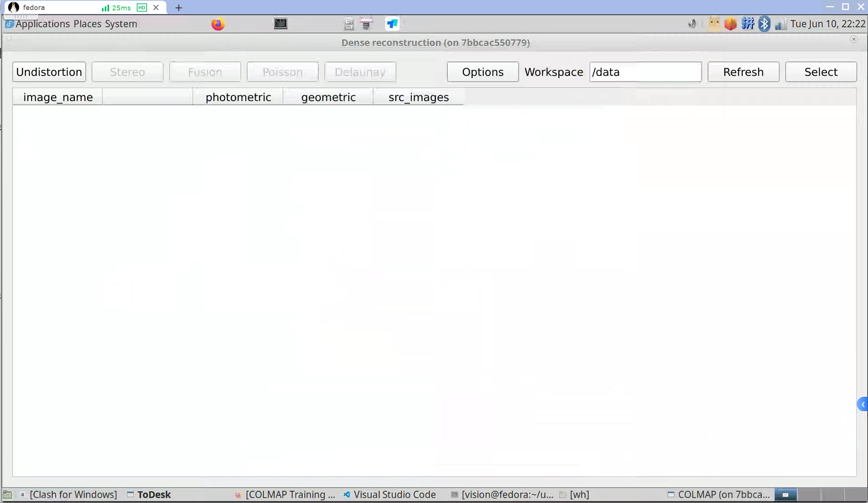Viewport: 868px width, 503px height.
Task: Click the volume speaker tray icon
Action: tap(692, 24)
